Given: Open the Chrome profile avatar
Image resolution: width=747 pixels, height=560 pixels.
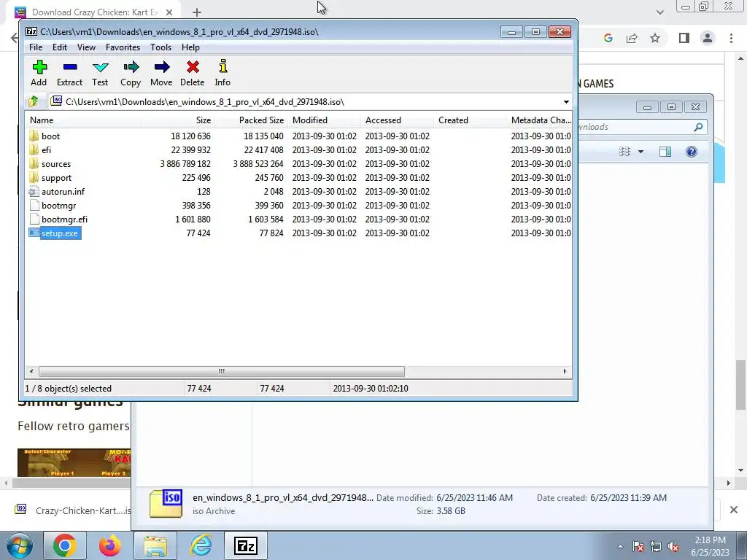Looking at the screenshot, I should pos(708,38).
